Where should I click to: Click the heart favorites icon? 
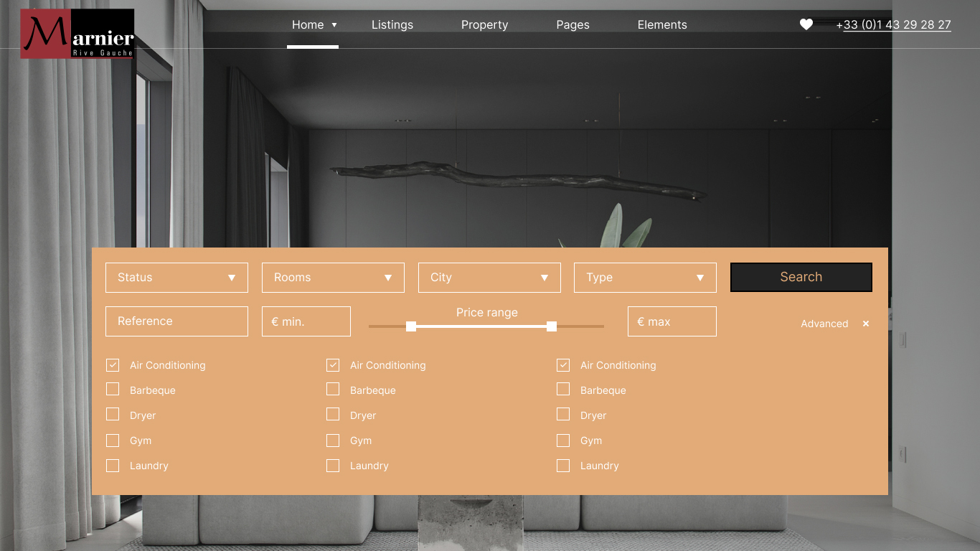click(806, 24)
